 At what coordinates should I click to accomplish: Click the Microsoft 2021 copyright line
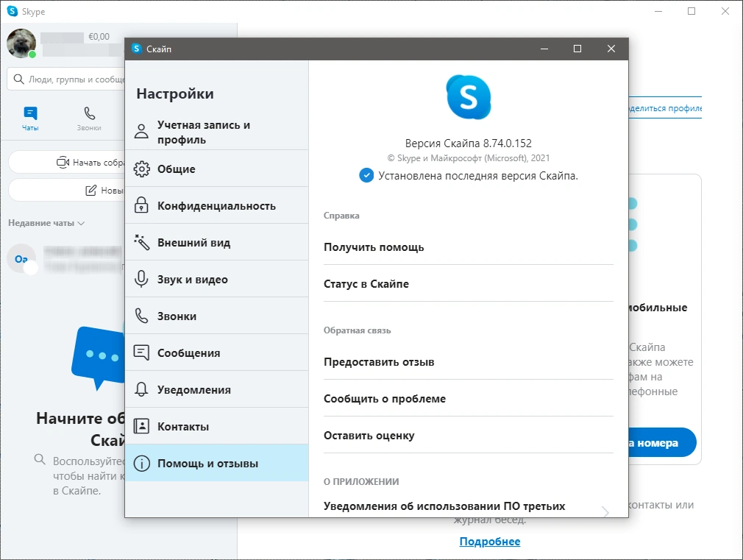click(468, 158)
